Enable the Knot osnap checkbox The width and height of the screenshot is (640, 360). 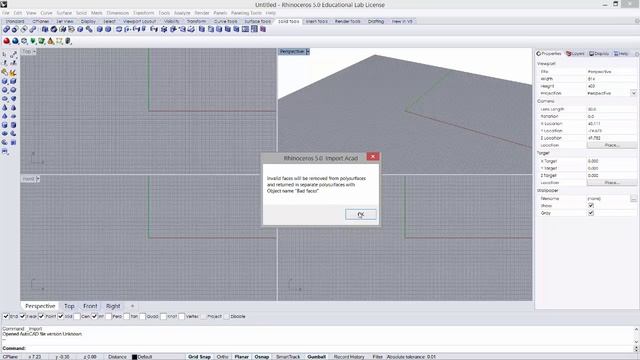click(163, 316)
